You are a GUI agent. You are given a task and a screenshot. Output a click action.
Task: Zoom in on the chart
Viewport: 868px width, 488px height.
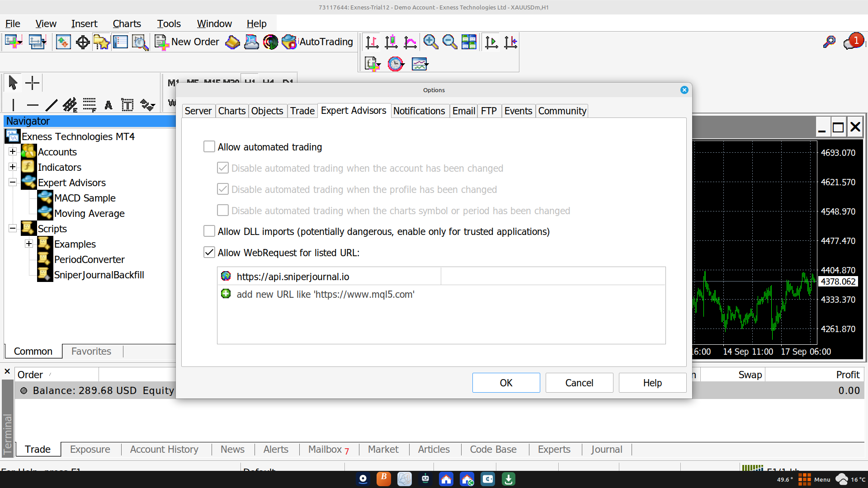[x=430, y=42]
